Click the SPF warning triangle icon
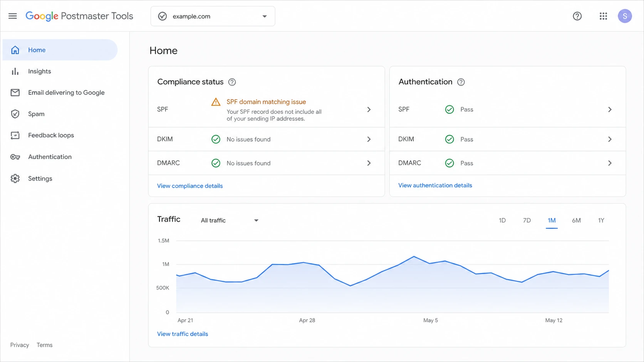 click(216, 102)
